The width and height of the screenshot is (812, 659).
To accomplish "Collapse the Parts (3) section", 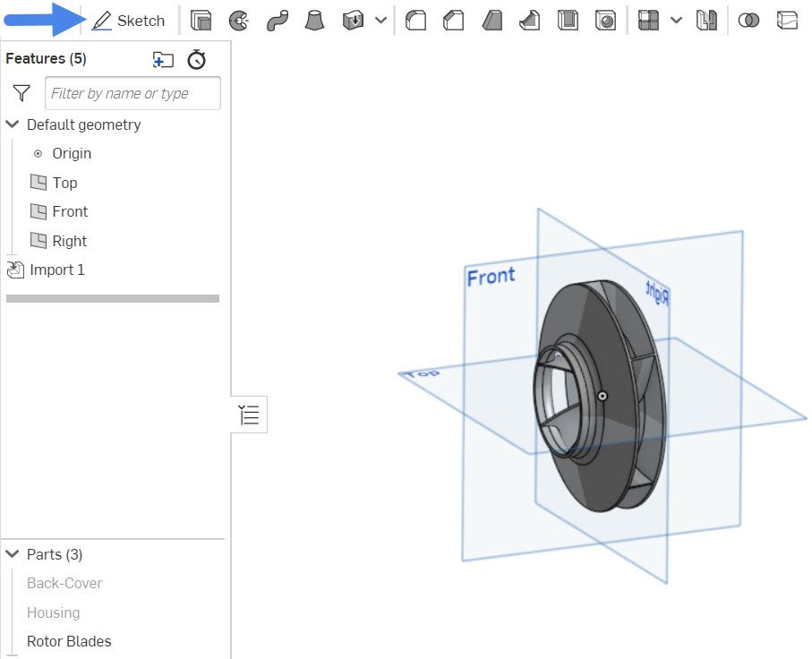I will (12, 554).
